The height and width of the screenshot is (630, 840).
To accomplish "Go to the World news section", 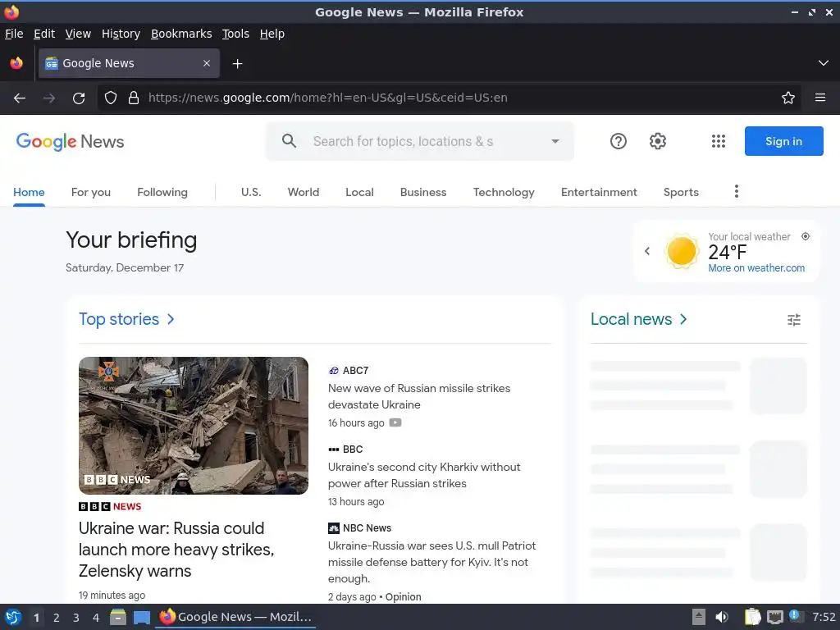I will click(x=304, y=192).
